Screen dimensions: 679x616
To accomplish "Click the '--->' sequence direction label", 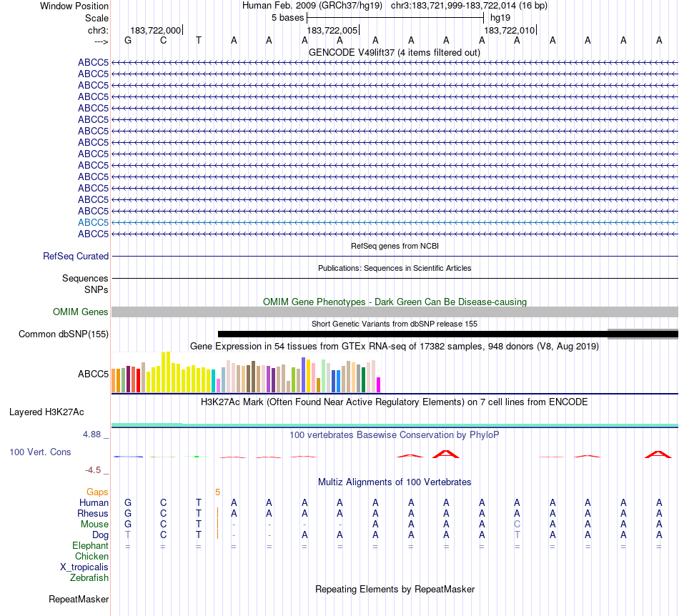I will [x=101, y=41].
